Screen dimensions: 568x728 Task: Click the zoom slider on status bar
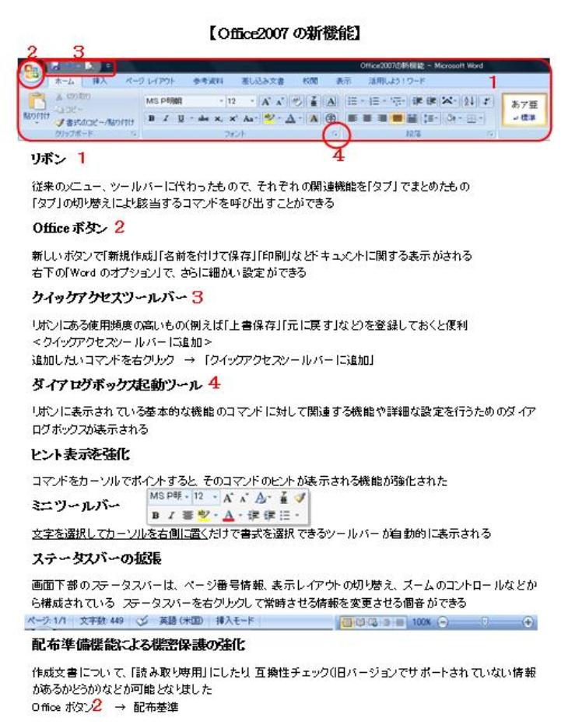click(486, 622)
